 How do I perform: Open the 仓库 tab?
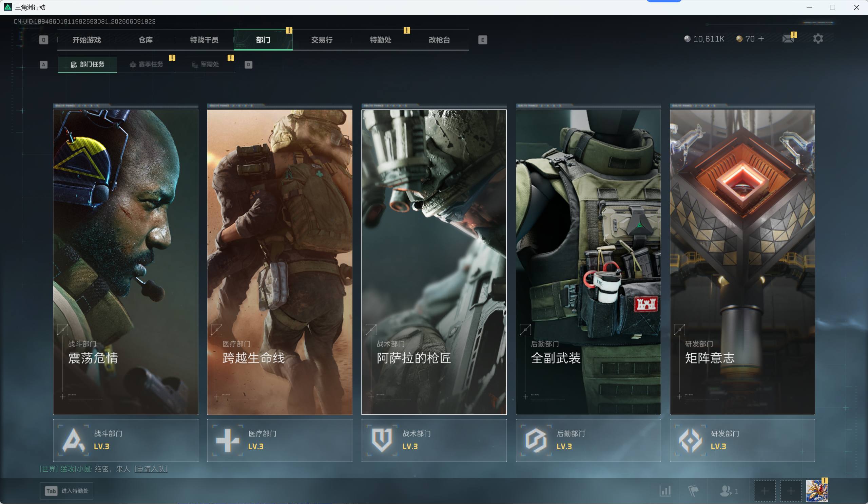click(146, 40)
